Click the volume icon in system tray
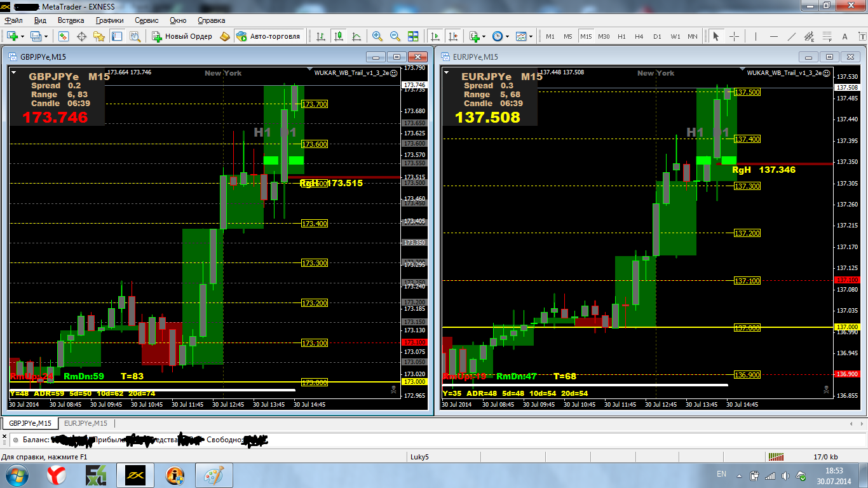 pyautogui.click(x=787, y=475)
